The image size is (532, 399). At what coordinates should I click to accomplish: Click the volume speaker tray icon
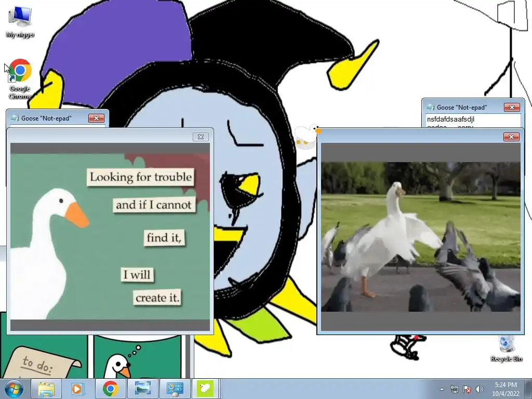tap(480, 389)
